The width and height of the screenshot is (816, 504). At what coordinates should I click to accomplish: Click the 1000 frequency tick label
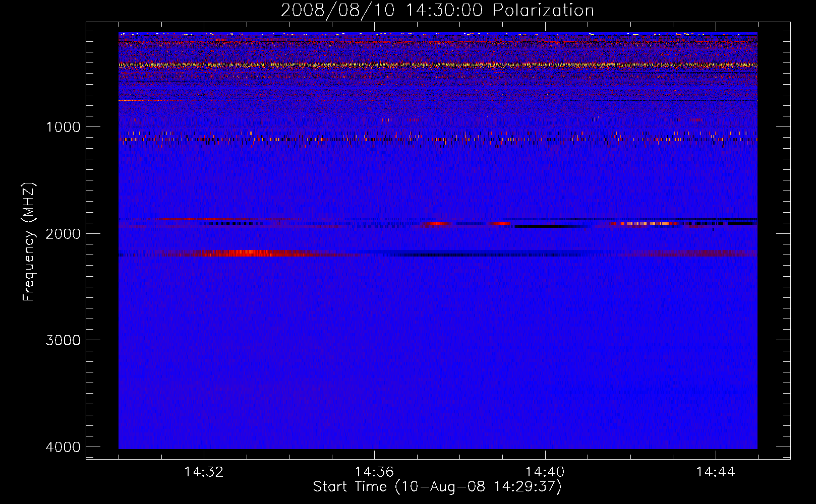tap(64, 127)
